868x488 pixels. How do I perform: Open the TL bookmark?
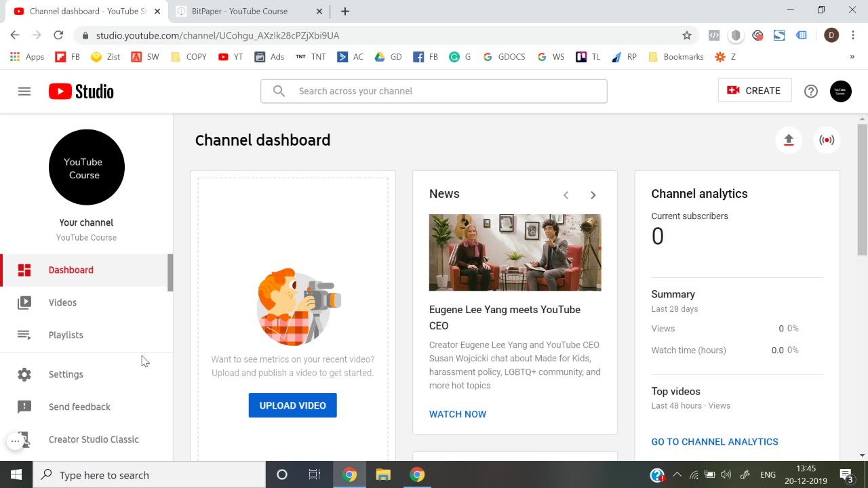(589, 57)
